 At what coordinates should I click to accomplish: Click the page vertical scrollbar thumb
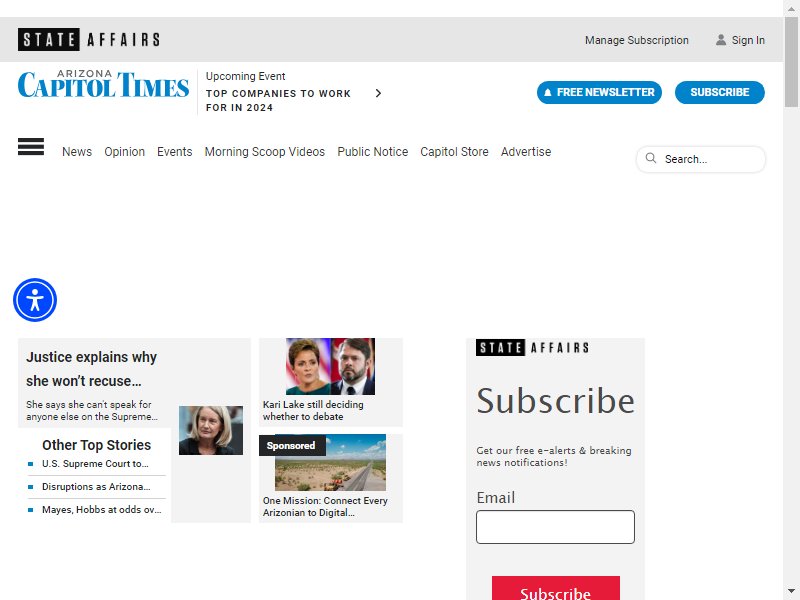point(791,61)
